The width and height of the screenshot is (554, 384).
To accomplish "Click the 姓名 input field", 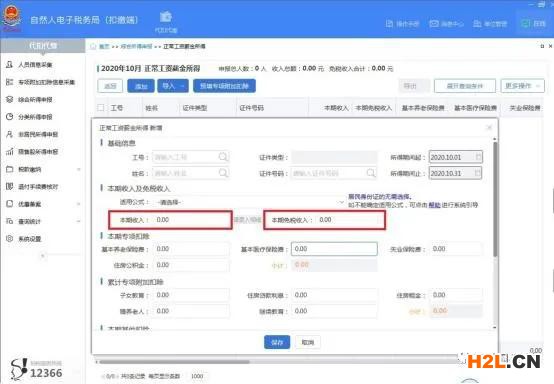I will click(191, 173).
